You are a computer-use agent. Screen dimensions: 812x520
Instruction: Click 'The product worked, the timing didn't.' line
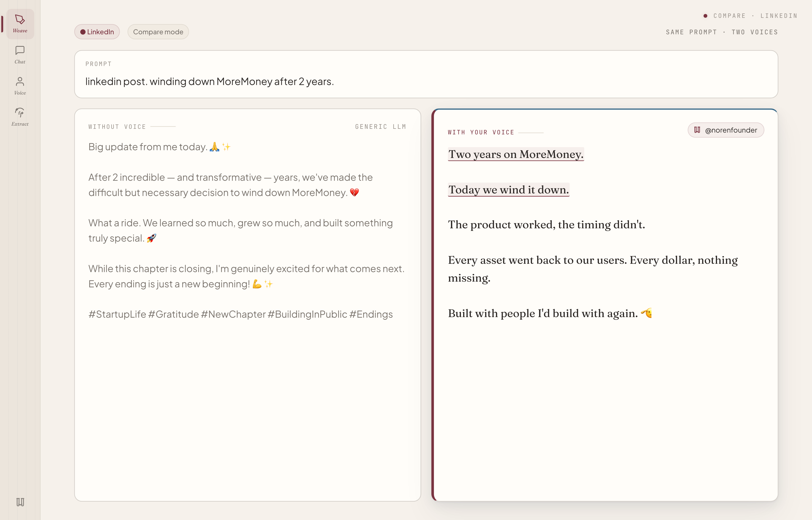click(x=547, y=225)
